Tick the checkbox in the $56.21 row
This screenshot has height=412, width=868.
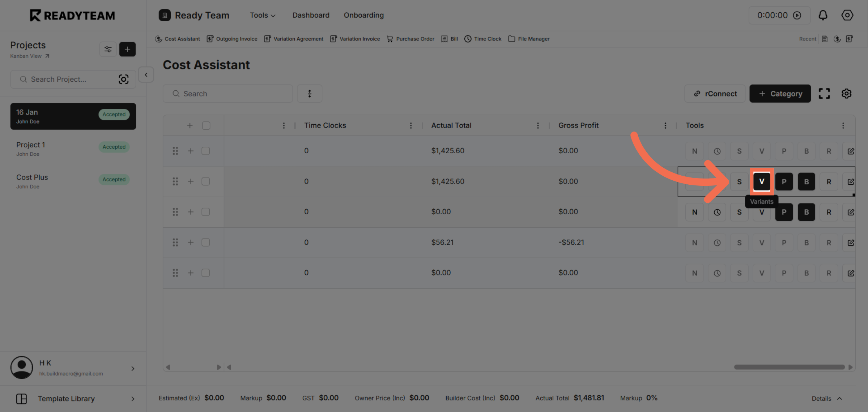[x=206, y=243]
